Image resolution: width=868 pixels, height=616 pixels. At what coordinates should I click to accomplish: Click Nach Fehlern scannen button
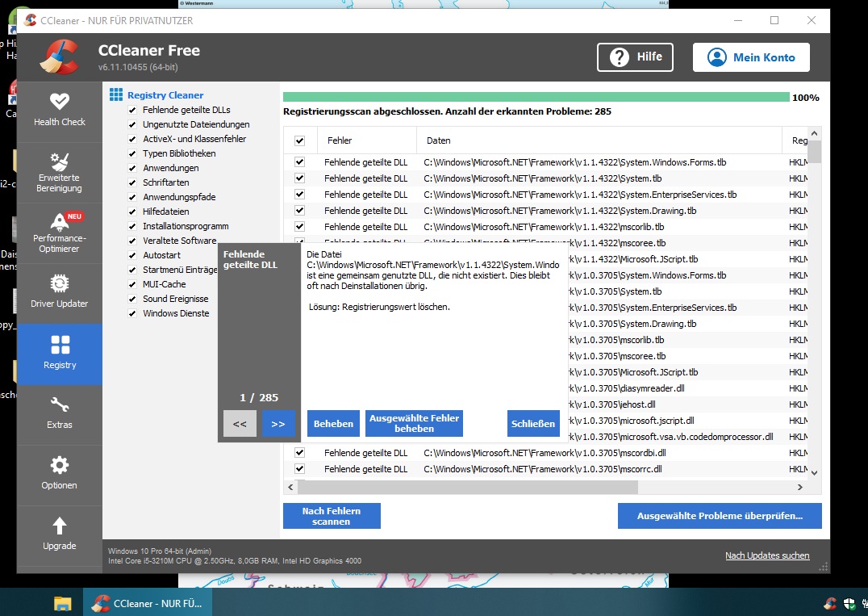click(332, 516)
